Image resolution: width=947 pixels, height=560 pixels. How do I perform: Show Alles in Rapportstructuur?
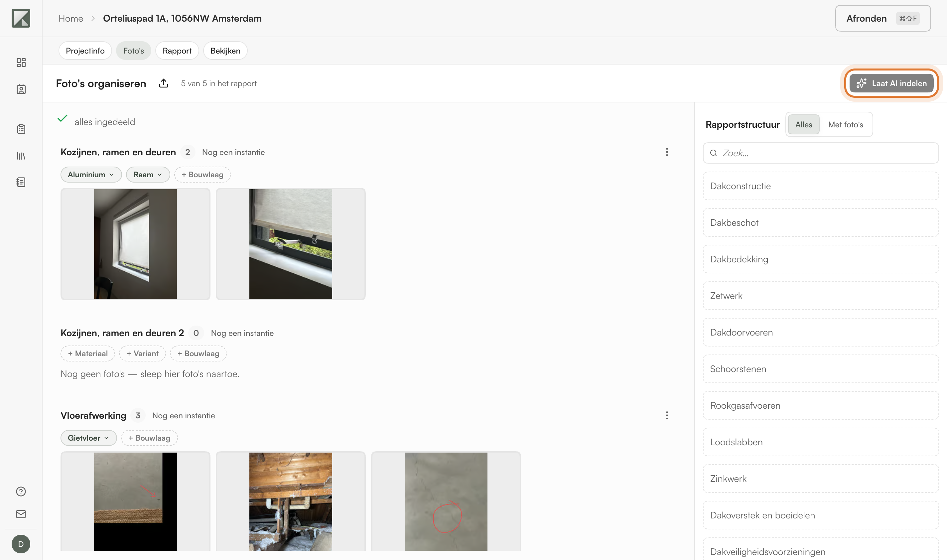coord(803,124)
